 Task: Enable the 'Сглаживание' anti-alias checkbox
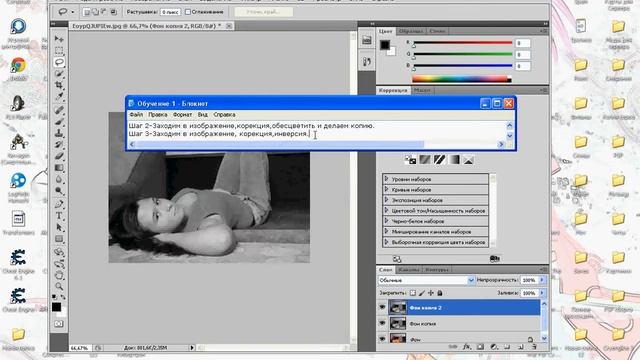[x=188, y=12]
